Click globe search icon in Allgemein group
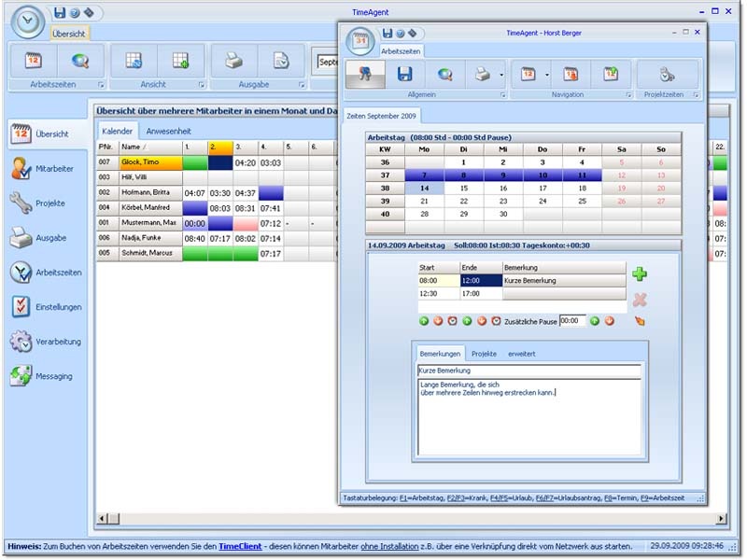The width and height of the screenshot is (747, 560). 445,75
